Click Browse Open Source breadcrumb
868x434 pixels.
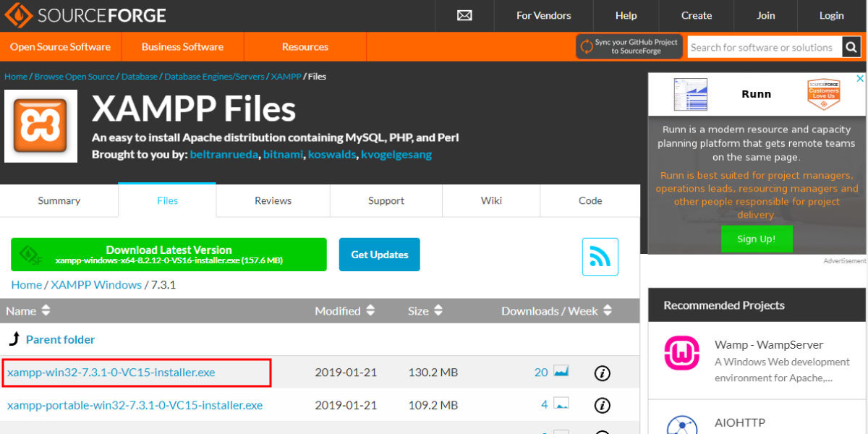point(75,76)
